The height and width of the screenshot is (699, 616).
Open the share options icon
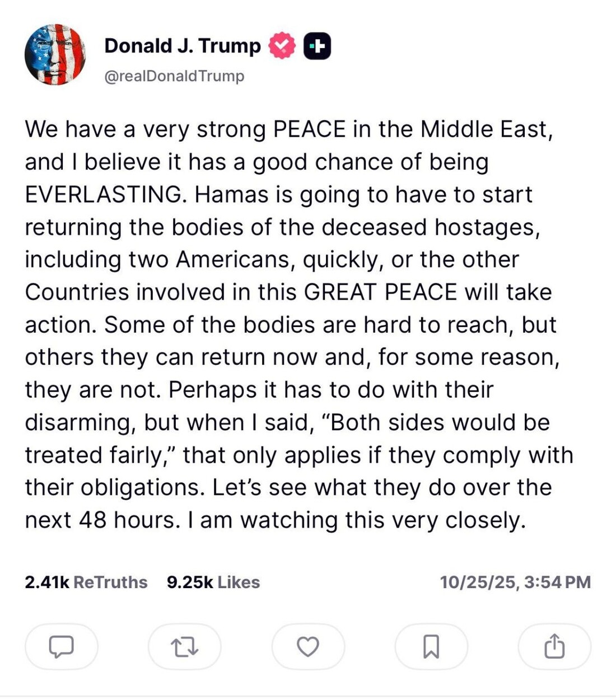(x=554, y=647)
